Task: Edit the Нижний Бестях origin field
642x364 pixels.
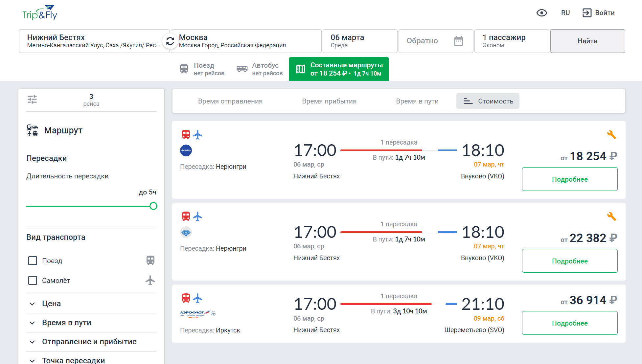Action: pyautogui.click(x=94, y=41)
